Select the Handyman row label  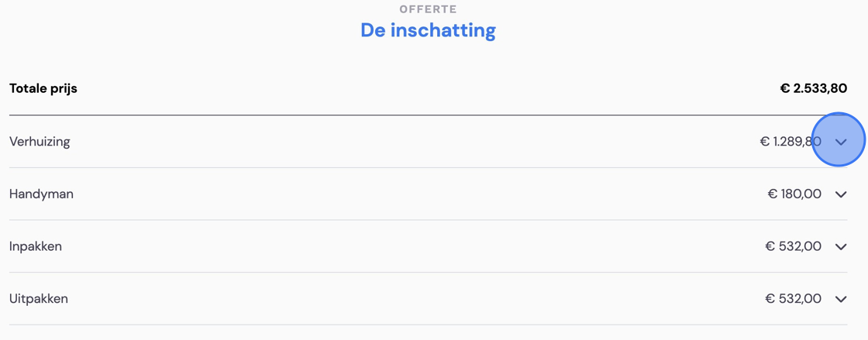click(x=42, y=194)
